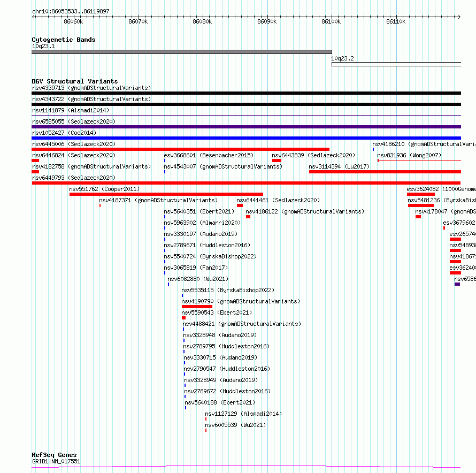Click the purple bar under nsv6585055

[246, 127]
